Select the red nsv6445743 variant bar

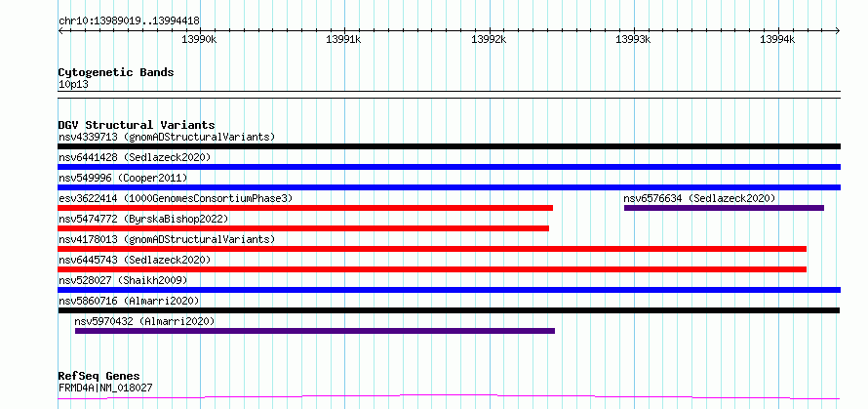click(432, 269)
